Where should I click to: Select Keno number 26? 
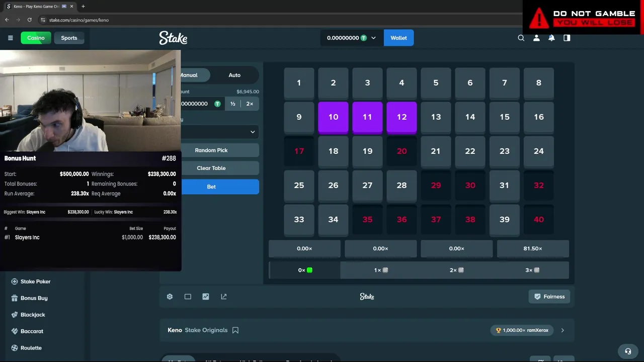pyautogui.click(x=333, y=186)
